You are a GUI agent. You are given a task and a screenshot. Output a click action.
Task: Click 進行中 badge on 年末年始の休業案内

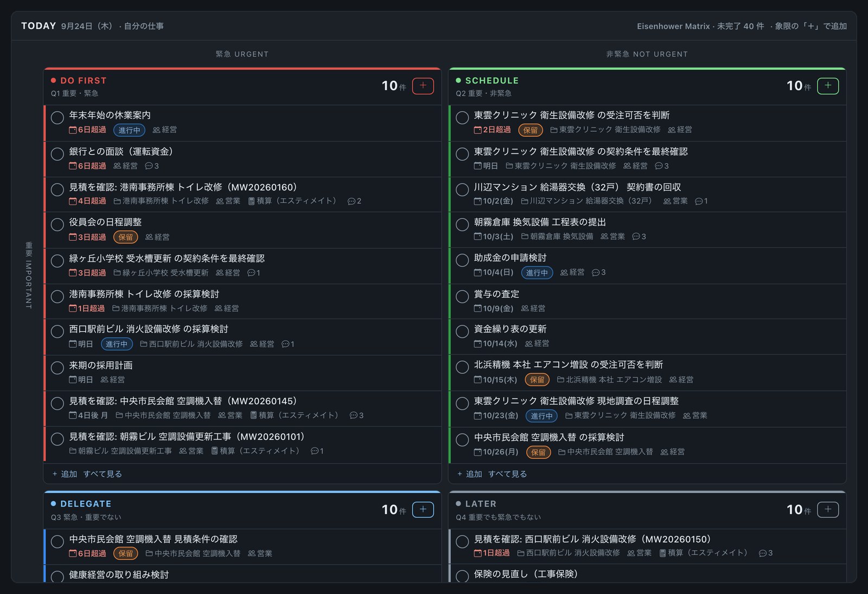[x=129, y=130]
